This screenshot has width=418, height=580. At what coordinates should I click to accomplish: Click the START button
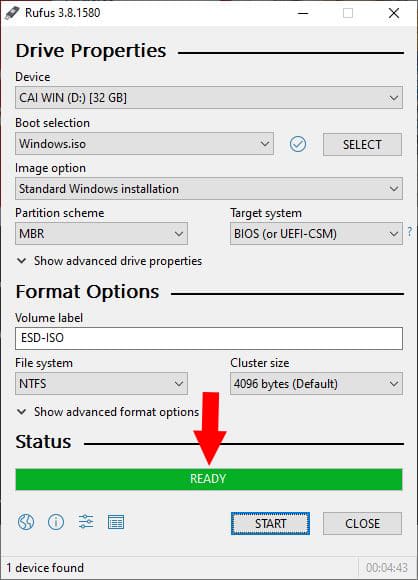(270, 523)
